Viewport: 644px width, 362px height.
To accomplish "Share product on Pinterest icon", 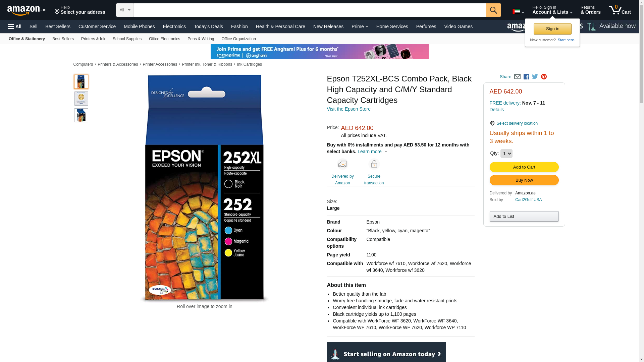I will [544, 77].
